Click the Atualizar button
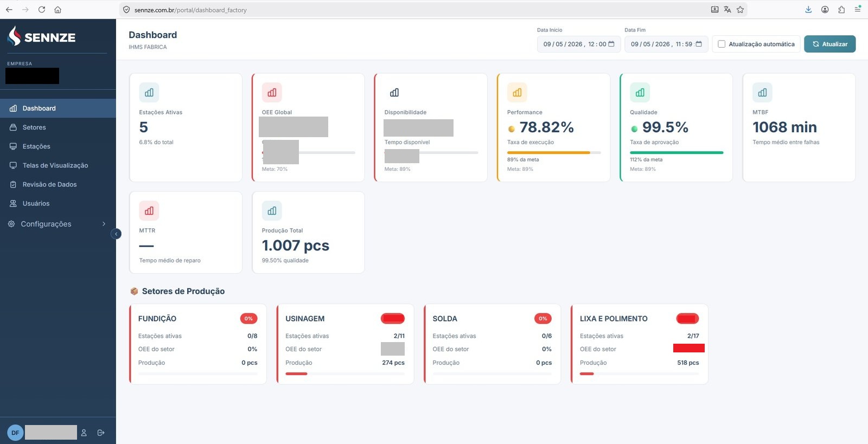The image size is (868, 444). (829, 44)
